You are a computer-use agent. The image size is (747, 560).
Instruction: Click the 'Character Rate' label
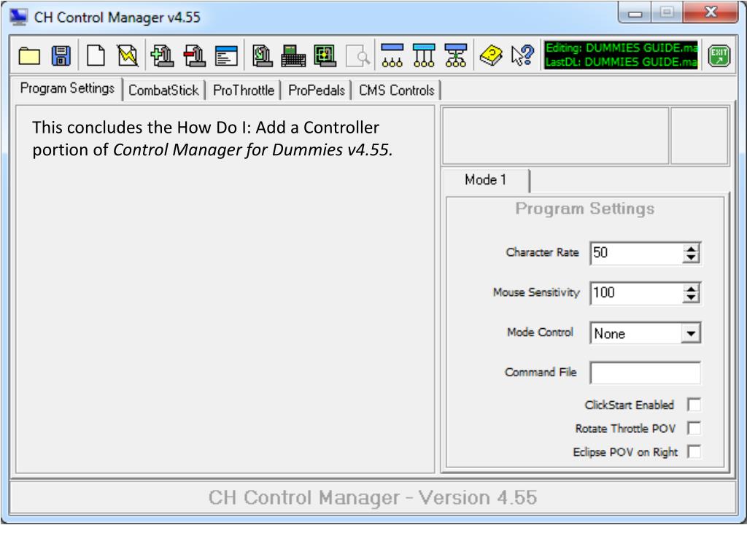coord(542,252)
